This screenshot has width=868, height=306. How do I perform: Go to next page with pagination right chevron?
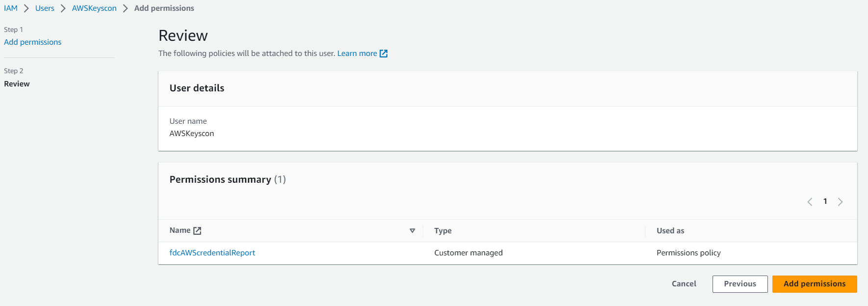pyautogui.click(x=840, y=202)
